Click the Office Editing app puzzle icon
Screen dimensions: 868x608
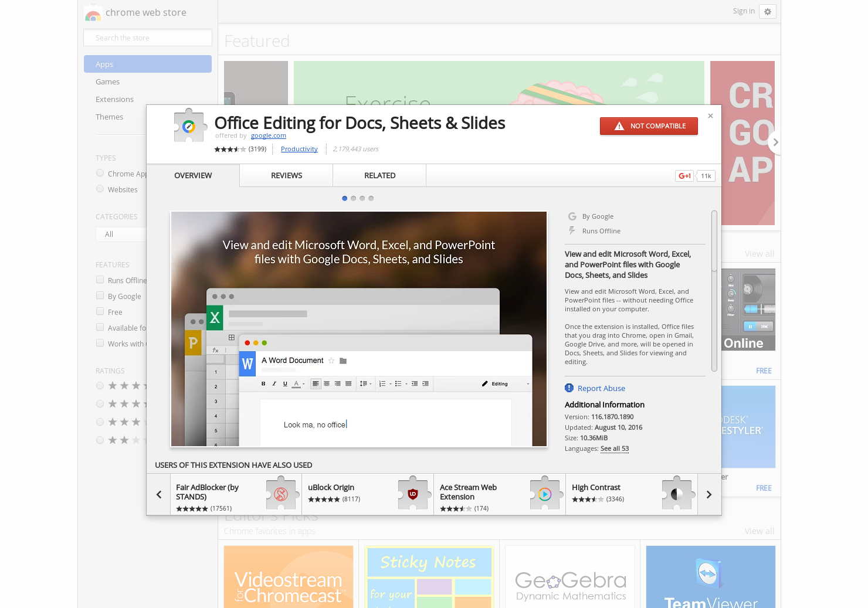[189, 125]
